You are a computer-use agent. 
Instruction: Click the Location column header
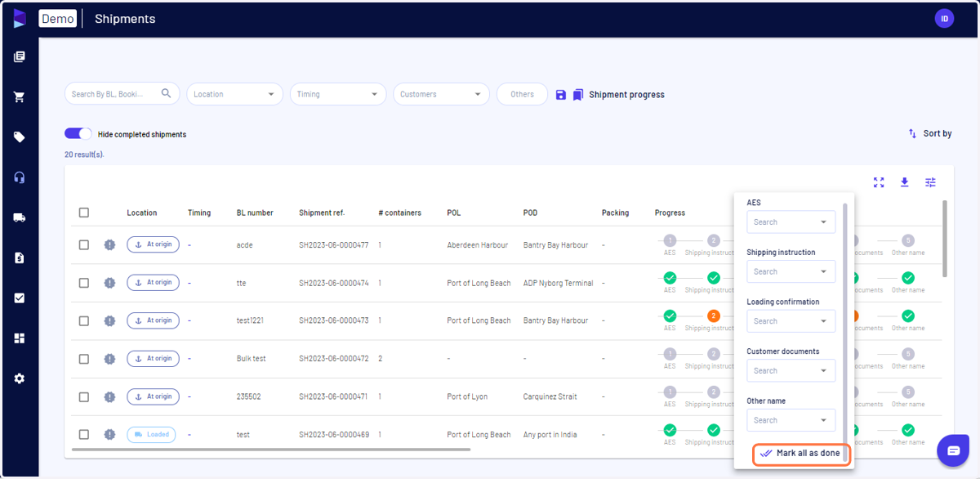tap(142, 213)
